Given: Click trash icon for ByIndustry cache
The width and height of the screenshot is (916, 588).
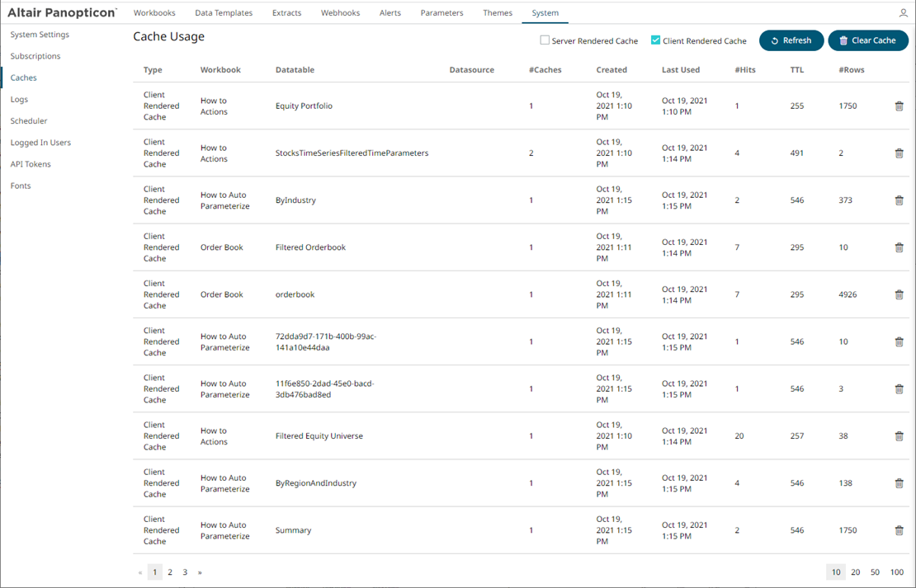Looking at the screenshot, I should click(x=899, y=200).
